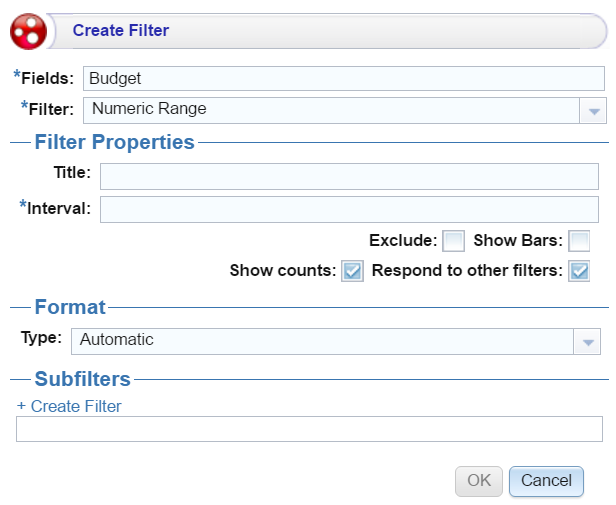
Task: Click the red circular logo icon
Action: click(x=28, y=31)
